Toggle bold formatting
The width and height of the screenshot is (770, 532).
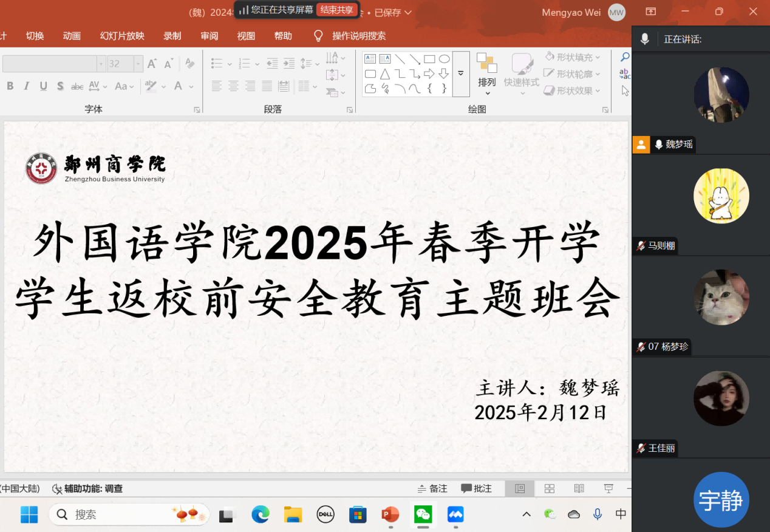pyautogui.click(x=10, y=86)
